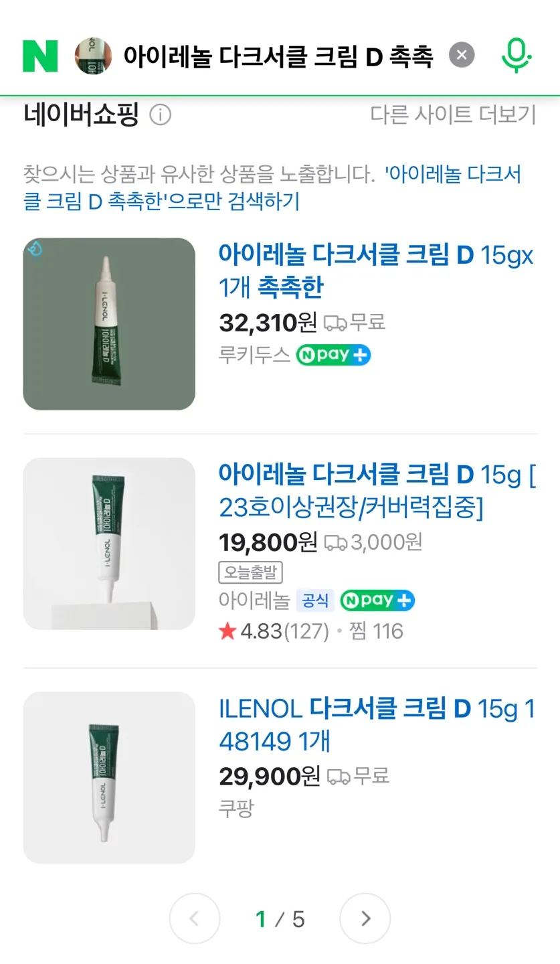The image size is (560, 964).
Task: Tap the 쿠팡 listing product thumbnail
Action: [109, 778]
